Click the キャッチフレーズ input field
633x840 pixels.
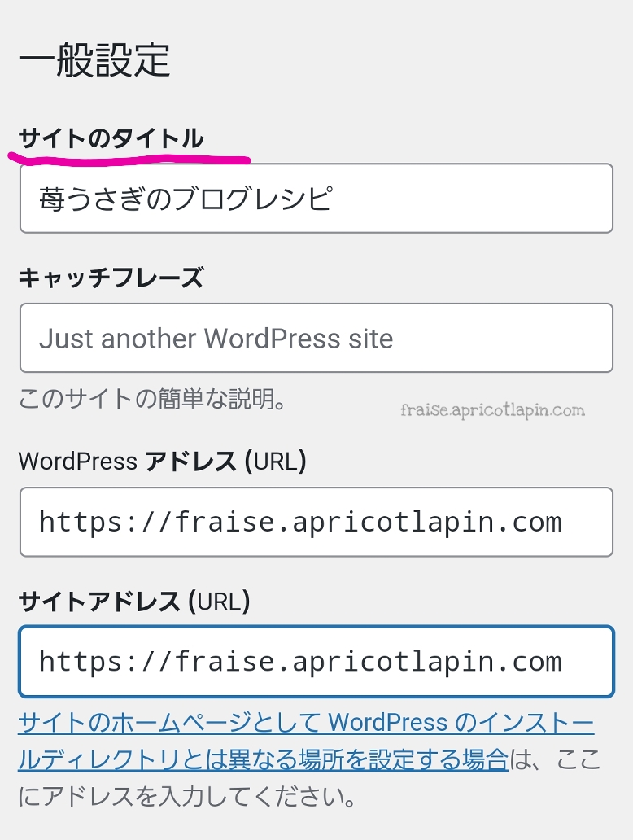pyautogui.click(x=316, y=338)
